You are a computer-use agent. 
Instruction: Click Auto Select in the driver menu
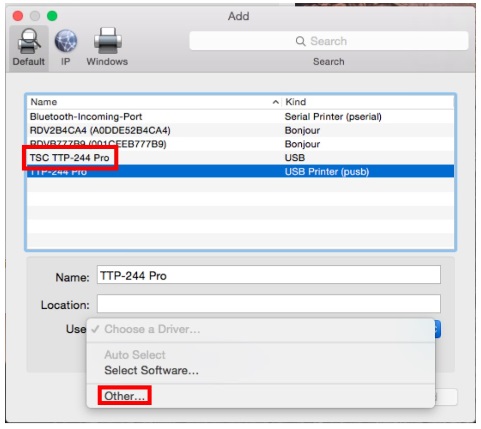point(135,355)
